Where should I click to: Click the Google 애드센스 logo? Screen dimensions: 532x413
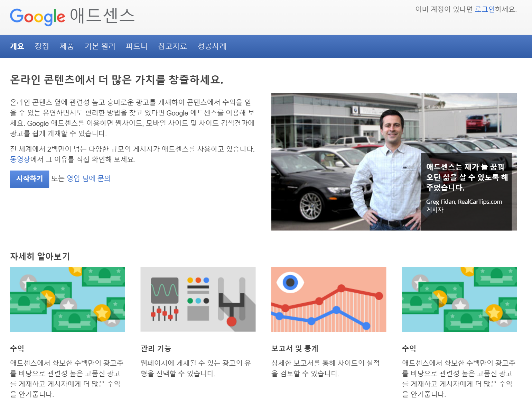click(72, 16)
